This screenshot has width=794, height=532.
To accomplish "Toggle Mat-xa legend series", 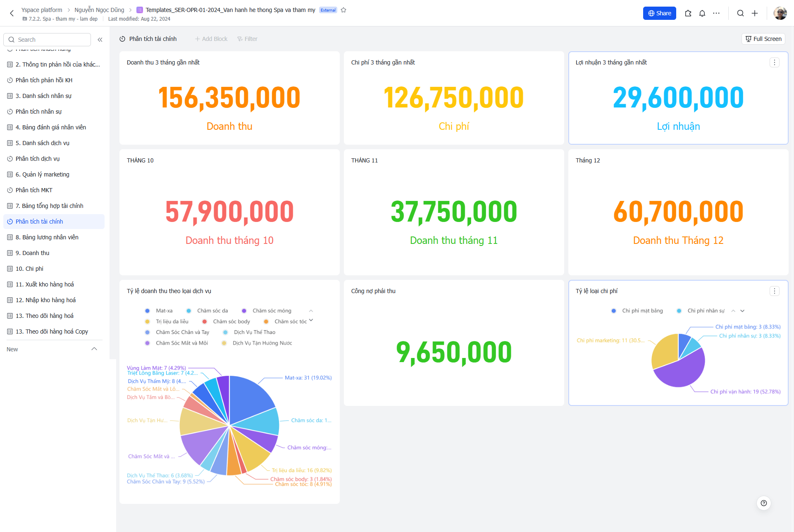I will pyautogui.click(x=159, y=311).
